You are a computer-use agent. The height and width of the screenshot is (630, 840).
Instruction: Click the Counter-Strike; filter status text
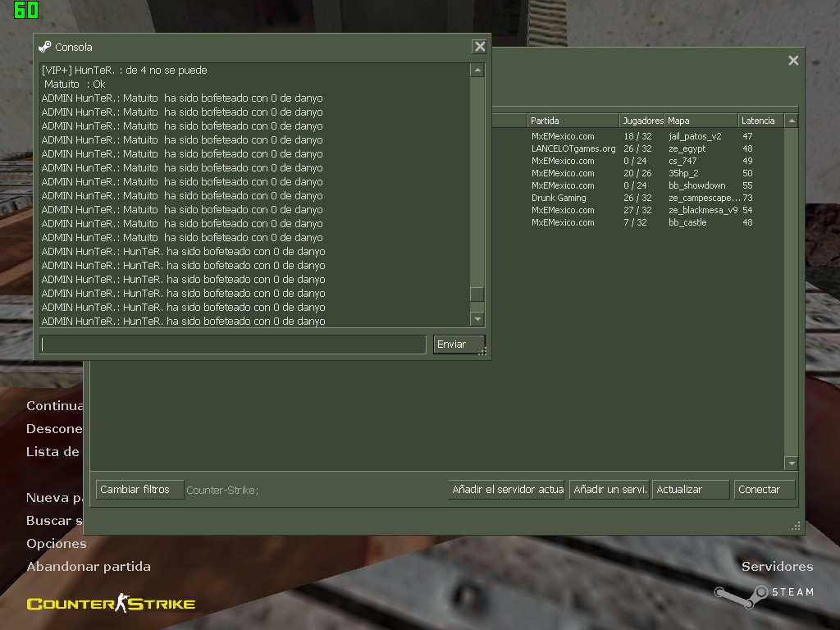pos(222,491)
